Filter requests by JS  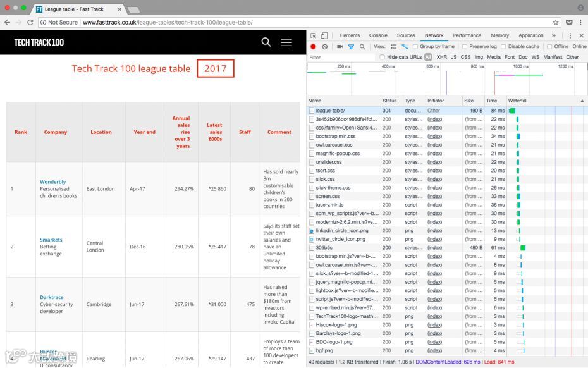(x=454, y=57)
